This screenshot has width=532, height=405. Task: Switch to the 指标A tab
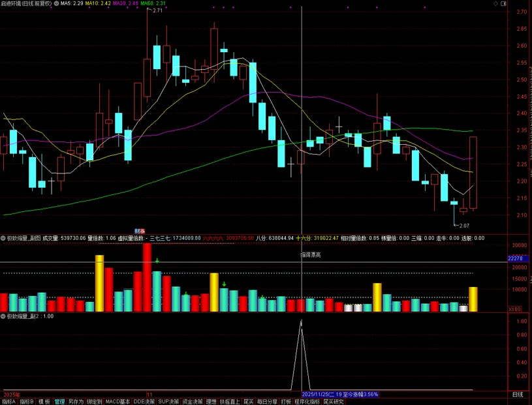8,402
